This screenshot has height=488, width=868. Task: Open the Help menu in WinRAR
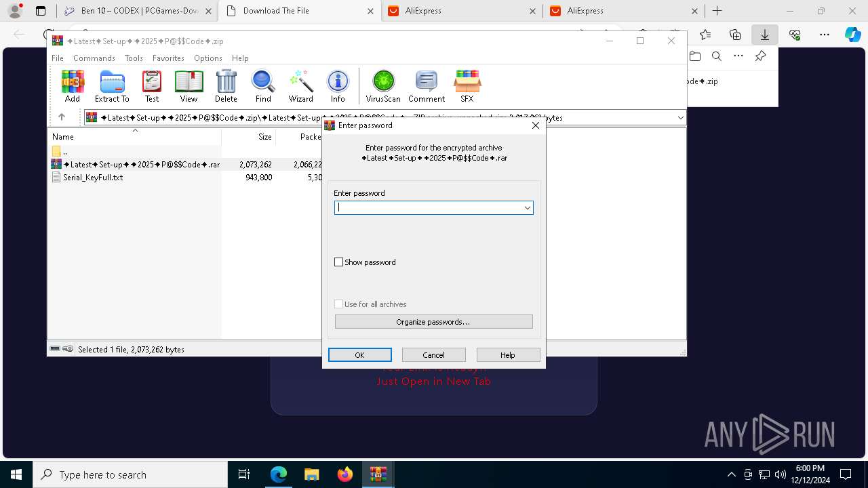[240, 58]
